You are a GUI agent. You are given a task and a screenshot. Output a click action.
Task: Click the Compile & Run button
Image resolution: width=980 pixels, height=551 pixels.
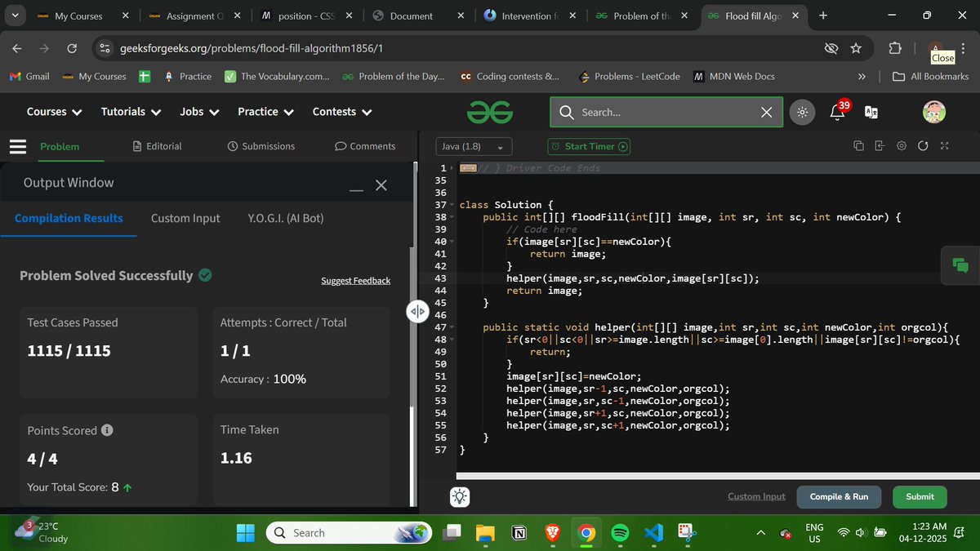(839, 496)
